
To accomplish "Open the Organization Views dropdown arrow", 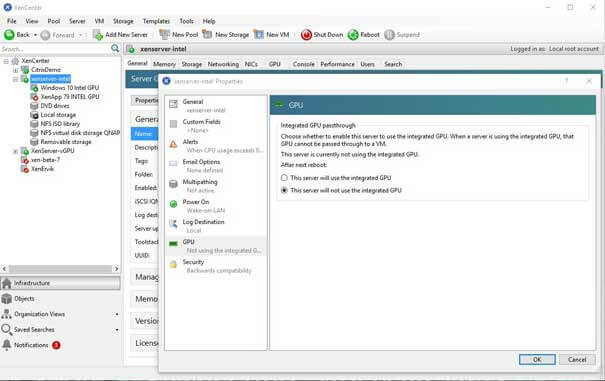I will tap(117, 314).
